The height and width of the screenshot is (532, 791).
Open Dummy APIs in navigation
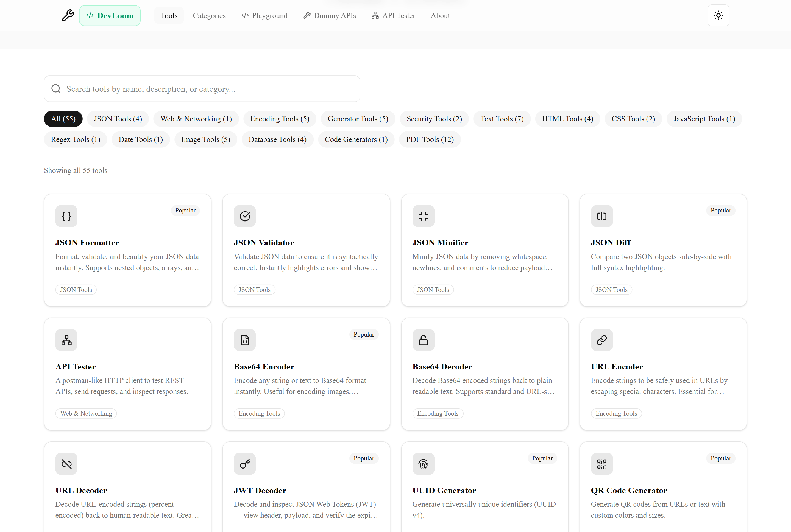(329, 16)
